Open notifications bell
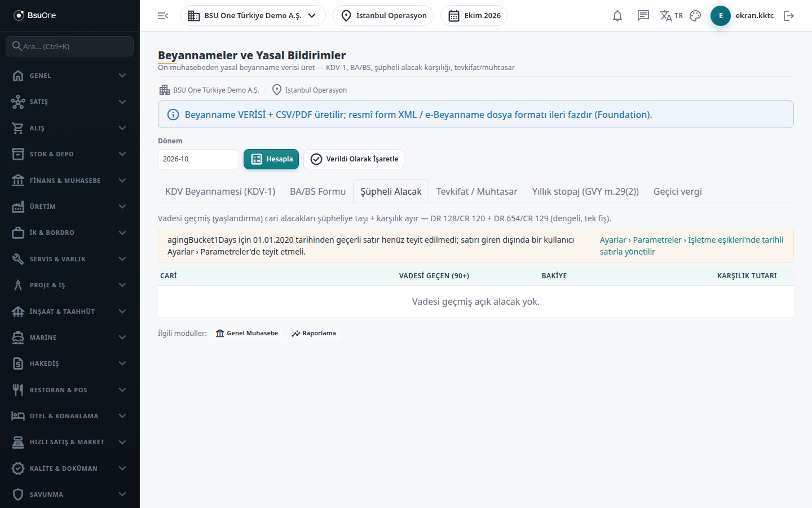812x508 pixels. 617,16
